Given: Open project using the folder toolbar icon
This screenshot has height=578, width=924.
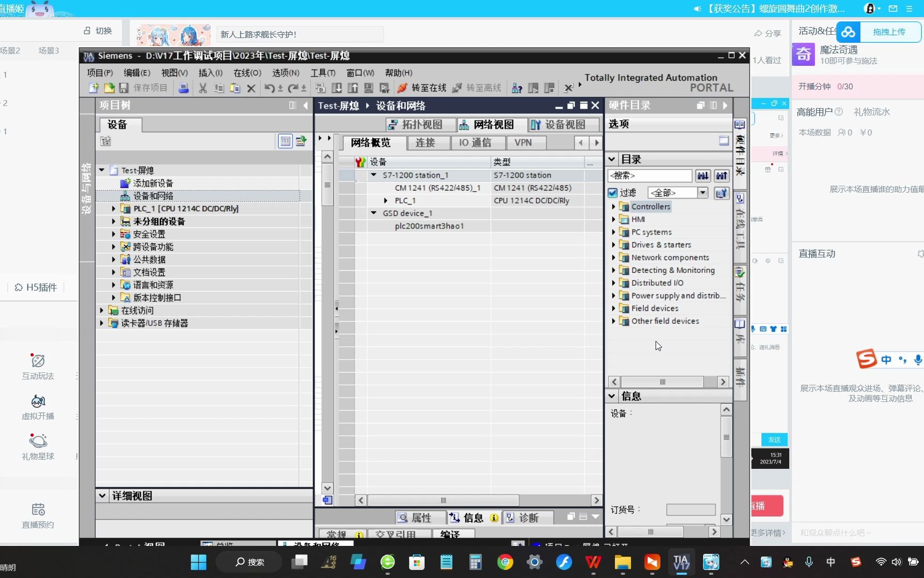Looking at the screenshot, I should (x=109, y=88).
